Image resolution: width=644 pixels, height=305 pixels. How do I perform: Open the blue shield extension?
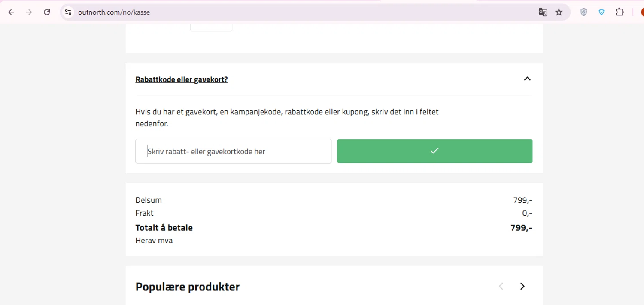point(601,12)
